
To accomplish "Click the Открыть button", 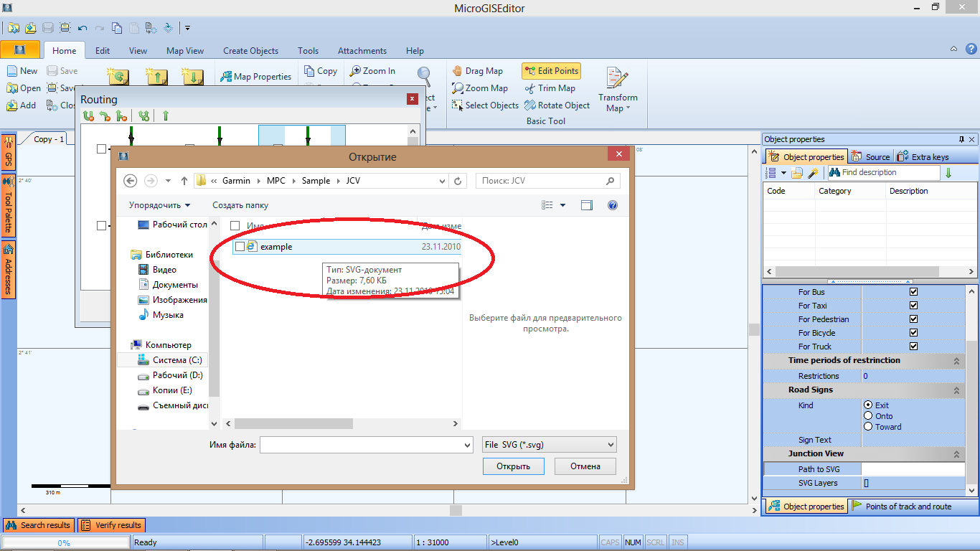I will (513, 466).
